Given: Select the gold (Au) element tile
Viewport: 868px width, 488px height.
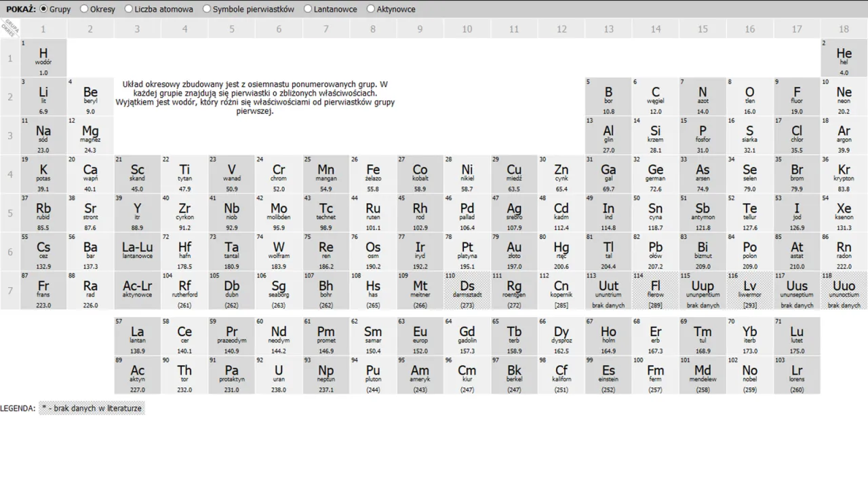Looking at the screenshot, I should [x=514, y=252].
